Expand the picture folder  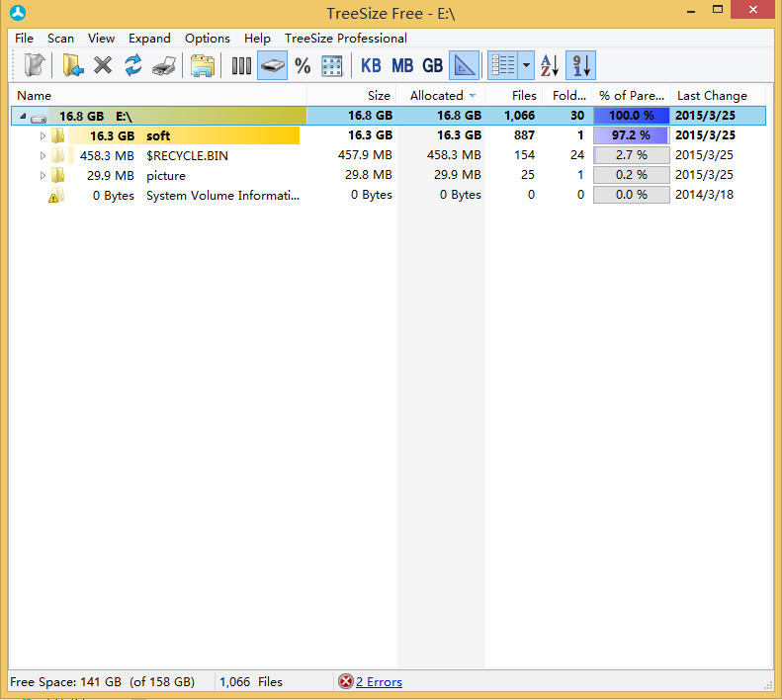[43, 176]
